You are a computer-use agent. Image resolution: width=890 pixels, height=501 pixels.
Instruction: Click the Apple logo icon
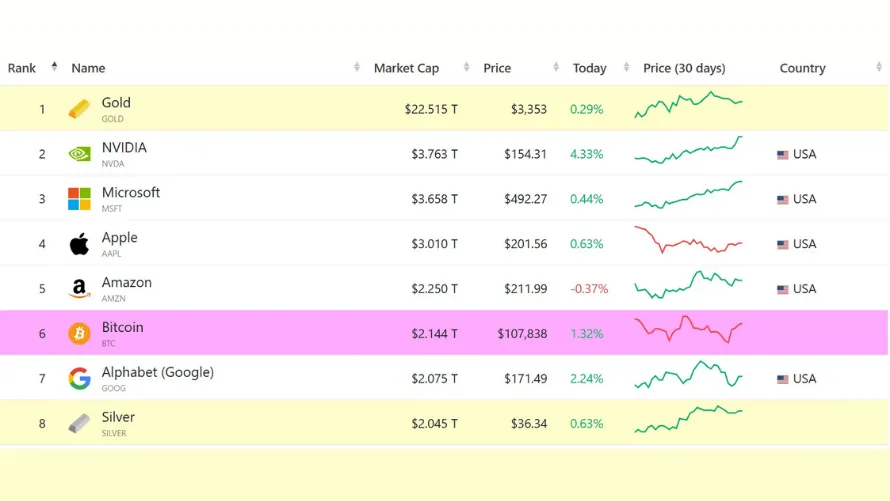[x=79, y=243]
